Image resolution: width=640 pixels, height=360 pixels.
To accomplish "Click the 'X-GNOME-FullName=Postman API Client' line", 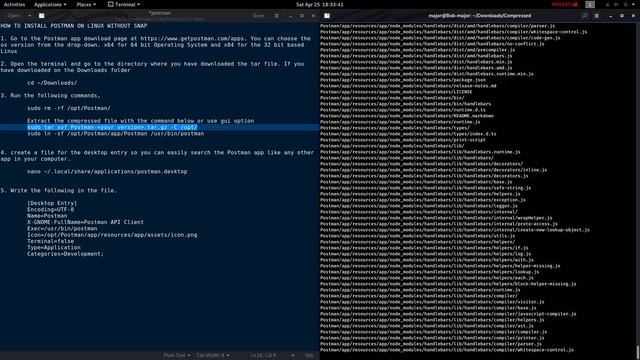I will click(85, 222).
